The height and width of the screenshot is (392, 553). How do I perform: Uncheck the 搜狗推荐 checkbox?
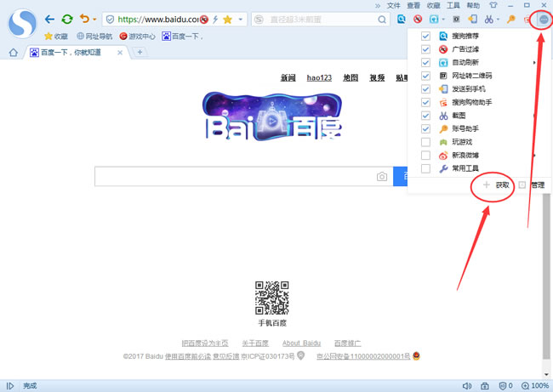425,36
